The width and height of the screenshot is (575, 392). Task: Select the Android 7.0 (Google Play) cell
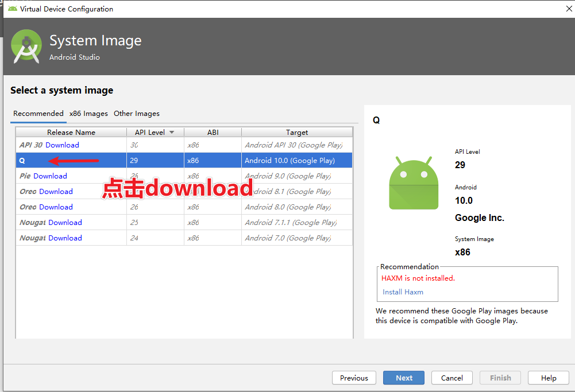pos(297,238)
